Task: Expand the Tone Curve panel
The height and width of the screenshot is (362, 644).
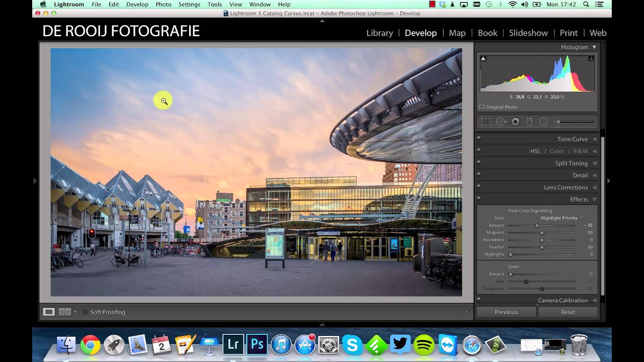Action: [x=594, y=139]
